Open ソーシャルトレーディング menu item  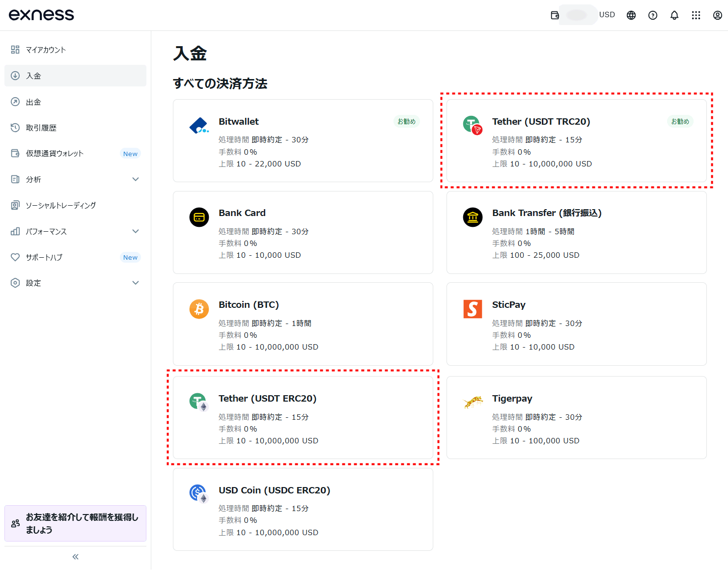tap(75, 205)
